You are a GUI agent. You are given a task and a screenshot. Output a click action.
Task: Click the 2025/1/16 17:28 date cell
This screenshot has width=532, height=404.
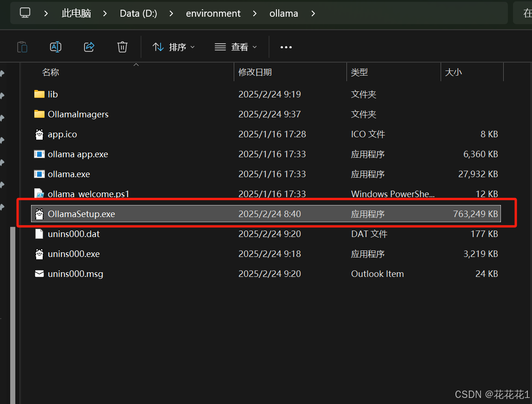(272, 134)
